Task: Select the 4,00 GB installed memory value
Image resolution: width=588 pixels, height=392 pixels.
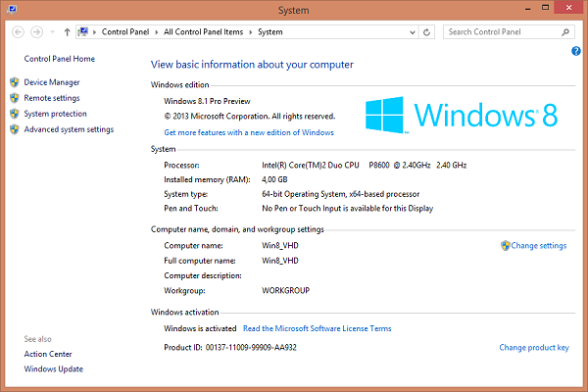Action: tap(274, 179)
